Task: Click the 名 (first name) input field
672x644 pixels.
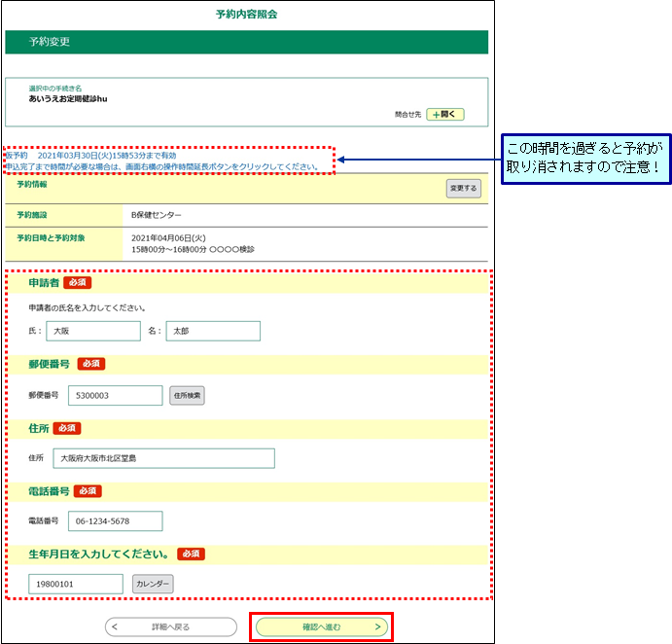Action: pos(213,332)
